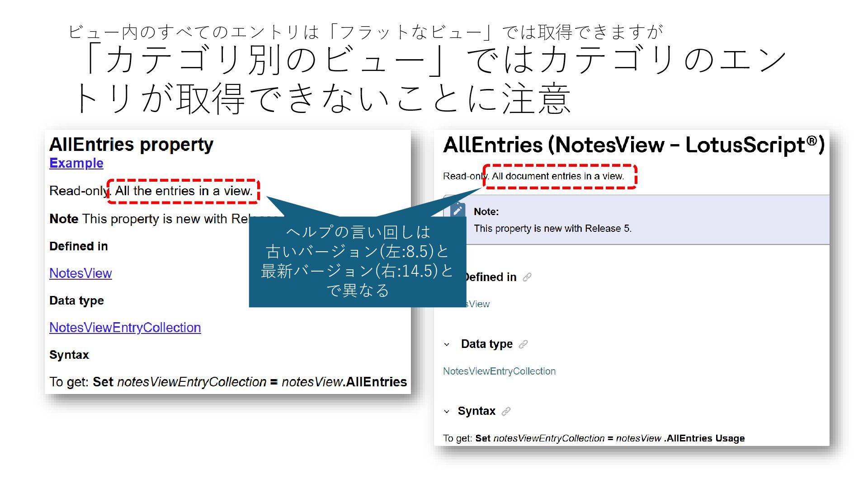This screenshot has width=868, height=488.
Task: Open NotesViewEntryCollection link in right help page
Action: point(499,371)
